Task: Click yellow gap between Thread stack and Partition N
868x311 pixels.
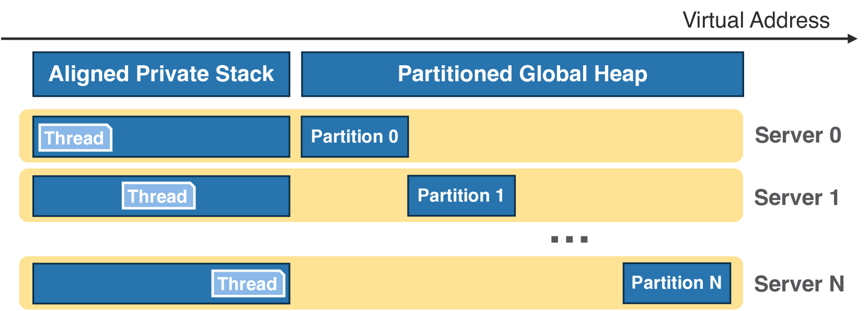Action: point(455,283)
